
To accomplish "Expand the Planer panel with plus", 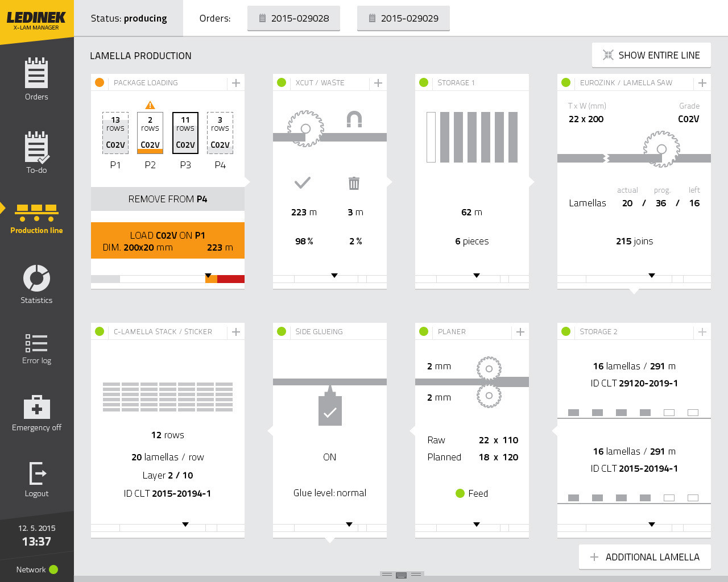I will point(520,332).
